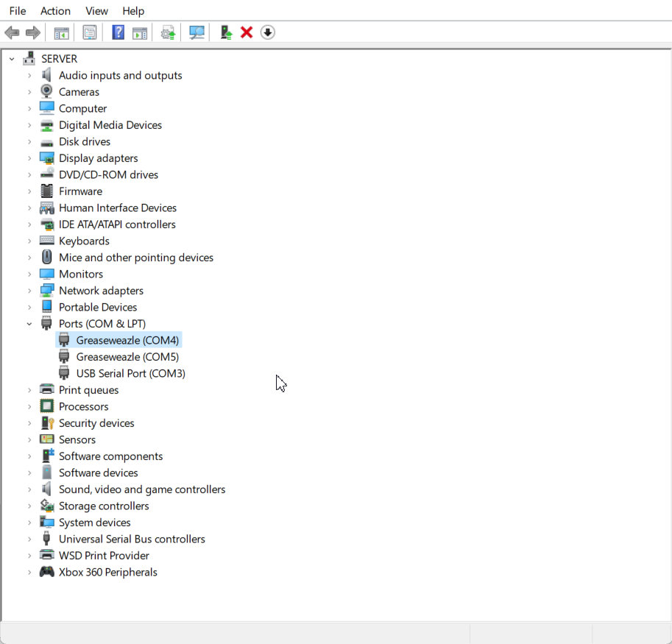Screen dimensions: 672x644
Task: Click the blue Help question mark icon
Action: [x=118, y=32]
